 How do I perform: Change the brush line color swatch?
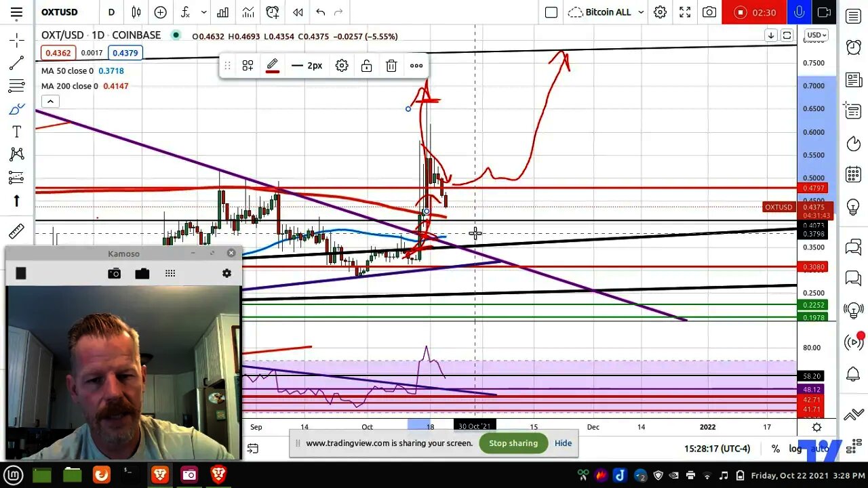272,66
